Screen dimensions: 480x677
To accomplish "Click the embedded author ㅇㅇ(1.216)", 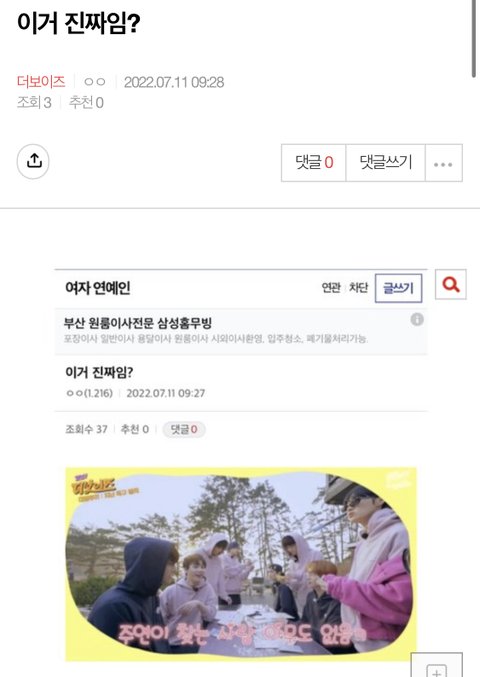I will [x=89, y=393].
